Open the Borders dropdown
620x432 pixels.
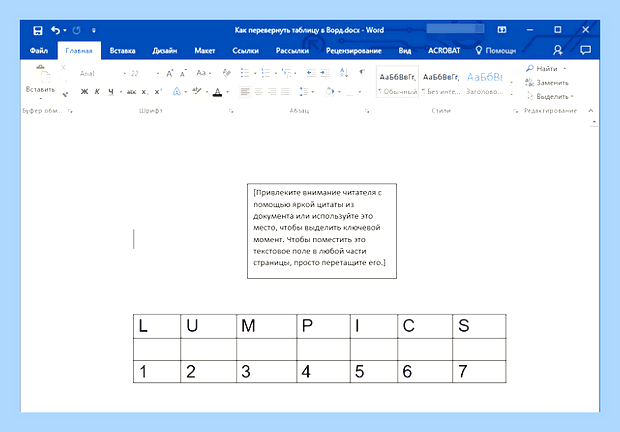coord(359,92)
